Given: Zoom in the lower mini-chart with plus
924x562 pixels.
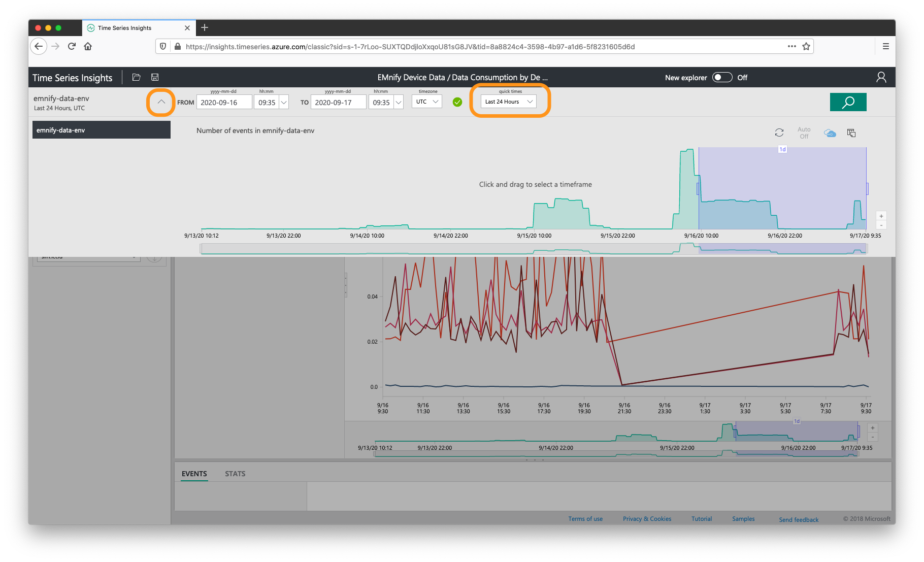Looking at the screenshot, I should click(x=873, y=428).
